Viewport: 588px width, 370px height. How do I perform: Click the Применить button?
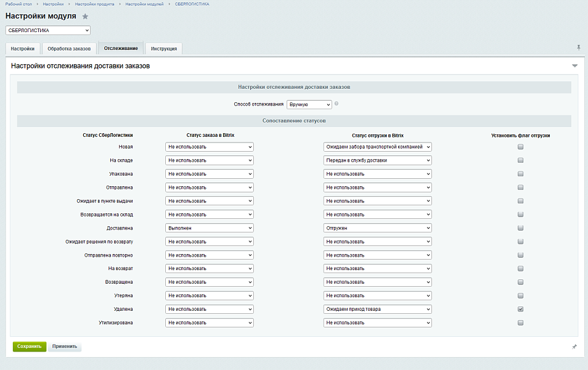[x=65, y=347]
